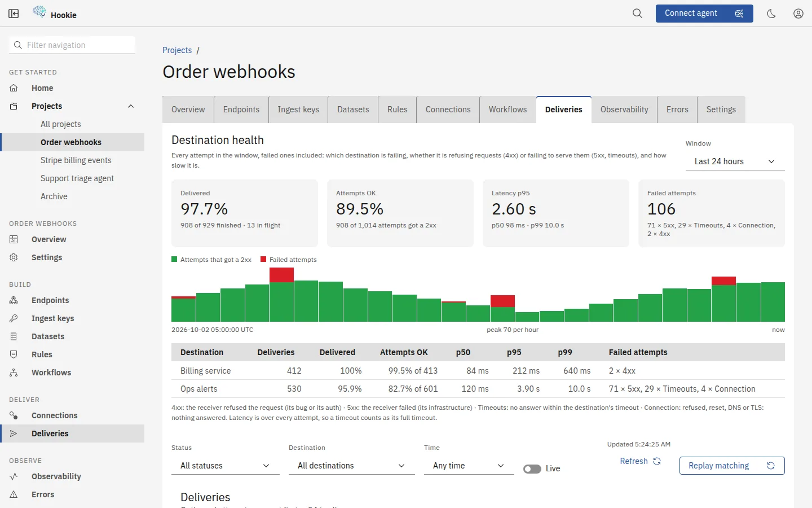Click Observability pulse icon in sidebar

tap(14, 476)
